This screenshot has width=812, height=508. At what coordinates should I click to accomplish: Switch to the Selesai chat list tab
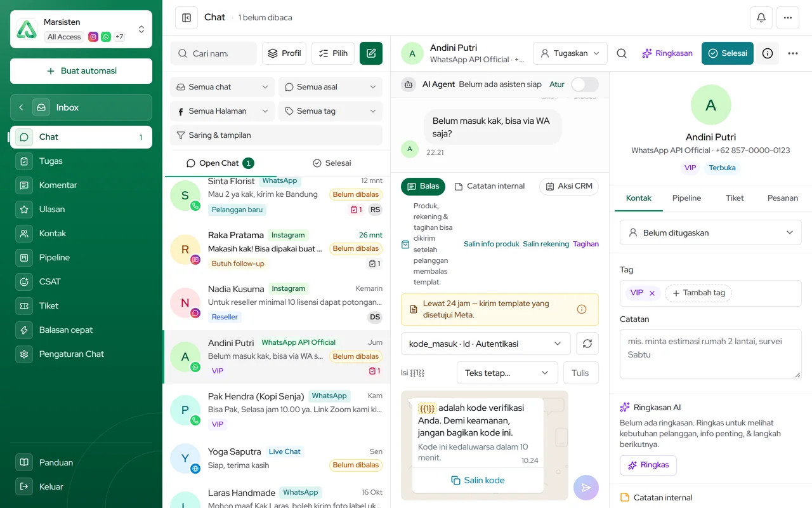[332, 163]
